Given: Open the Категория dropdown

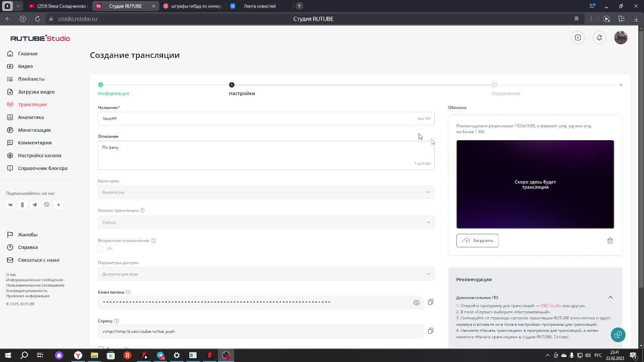Looking at the screenshot, I should point(266,192).
